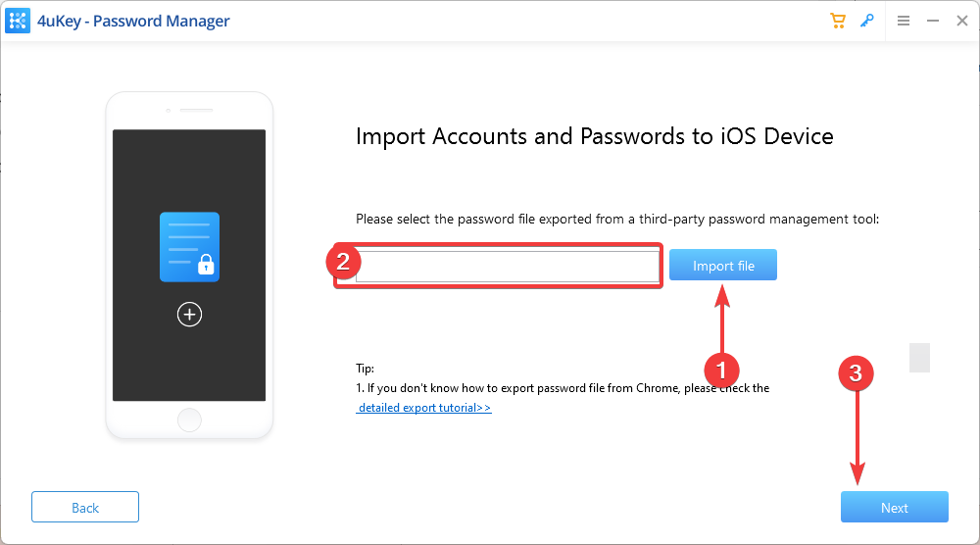The height and width of the screenshot is (545, 980).
Task: Click the 4uKey app logo icon
Action: pos(18,21)
